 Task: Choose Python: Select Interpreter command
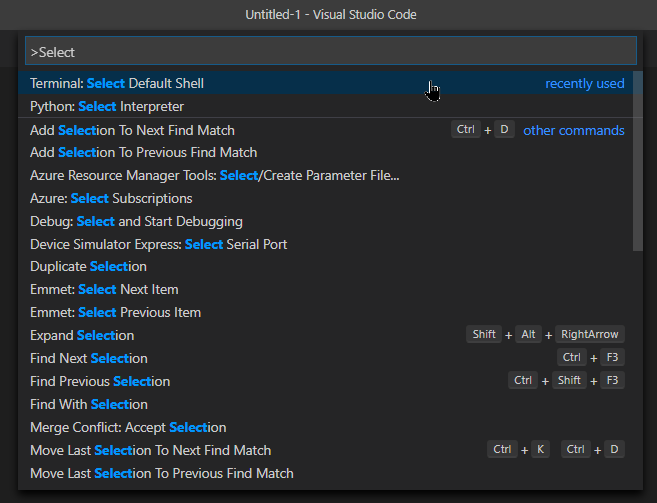click(x=107, y=106)
